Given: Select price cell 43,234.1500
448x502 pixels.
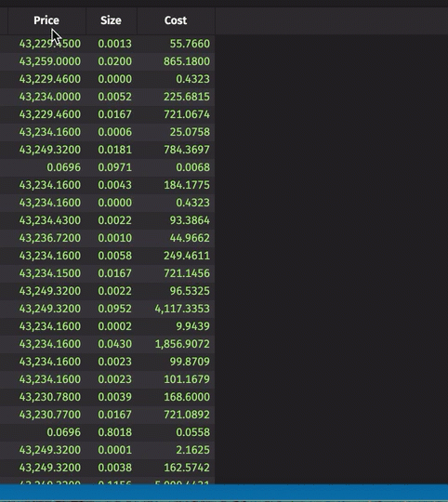Looking at the screenshot, I should pyautogui.click(x=50, y=272).
